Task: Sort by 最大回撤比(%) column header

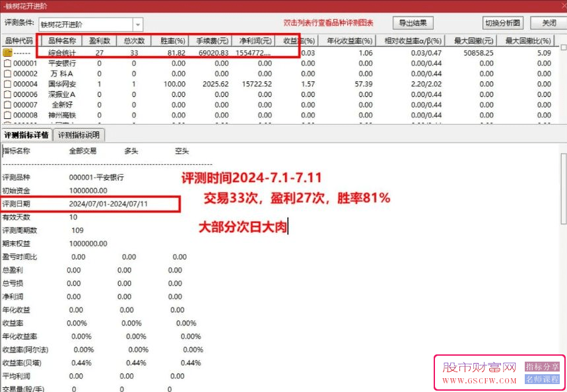Action: coord(527,41)
